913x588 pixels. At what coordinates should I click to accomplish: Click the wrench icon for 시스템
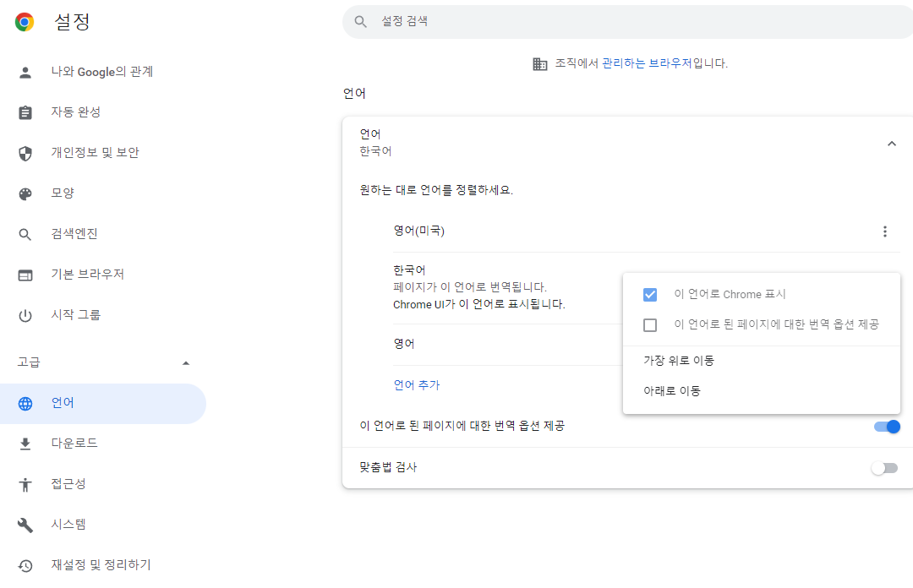coord(25,525)
